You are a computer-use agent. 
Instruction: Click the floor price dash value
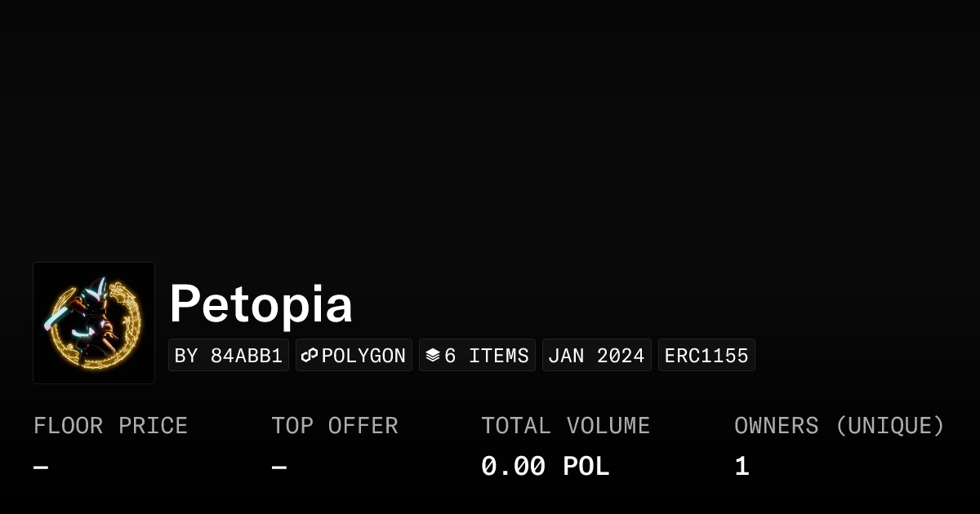click(41, 467)
